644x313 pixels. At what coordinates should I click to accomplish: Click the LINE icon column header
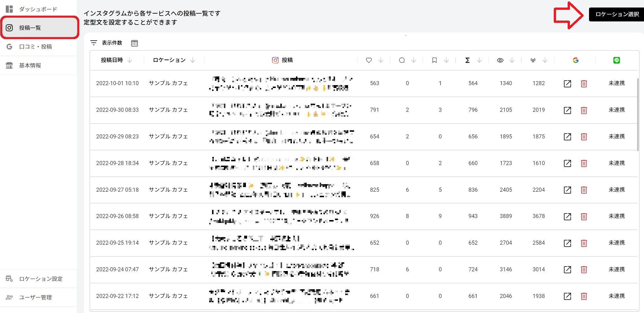(617, 60)
